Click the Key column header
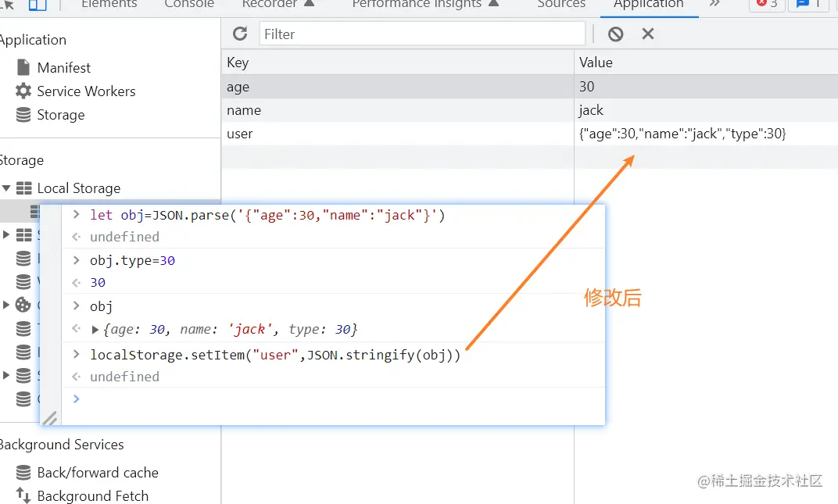 pyautogui.click(x=398, y=63)
